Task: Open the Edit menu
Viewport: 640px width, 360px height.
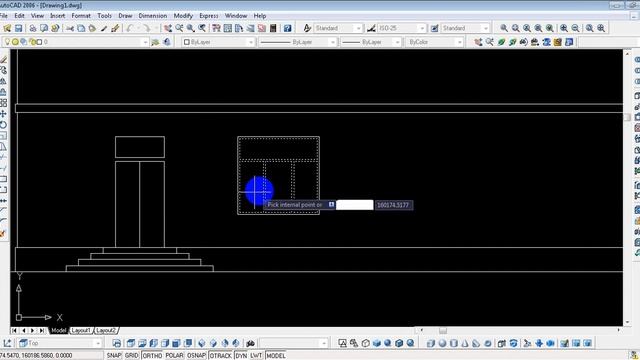Action: (20, 16)
